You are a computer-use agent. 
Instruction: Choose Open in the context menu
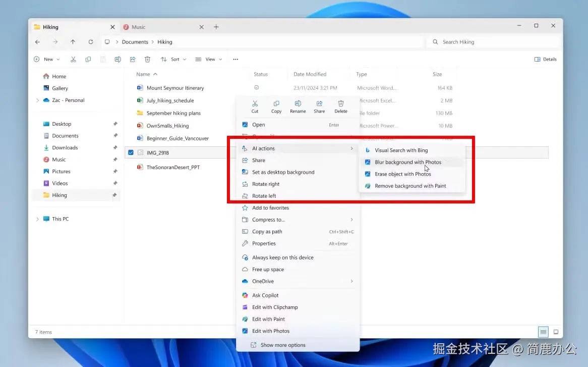tap(298, 125)
